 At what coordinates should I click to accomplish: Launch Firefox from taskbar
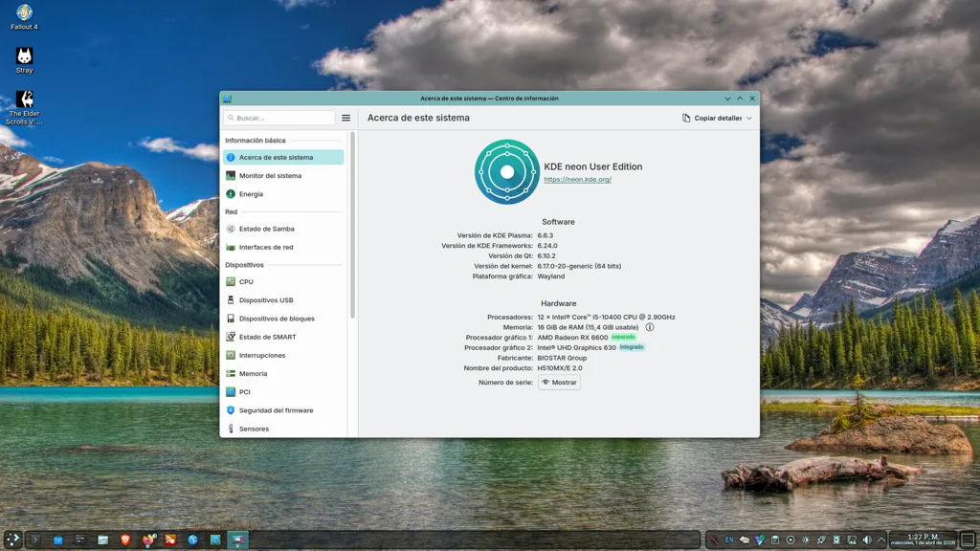click(148, 540)
